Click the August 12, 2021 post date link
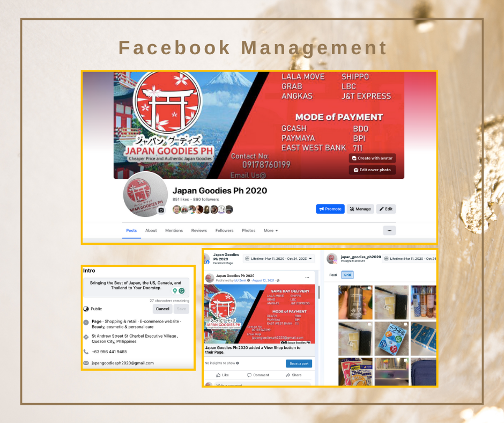This screenshot has width=504, height=423. coord(263,280)
